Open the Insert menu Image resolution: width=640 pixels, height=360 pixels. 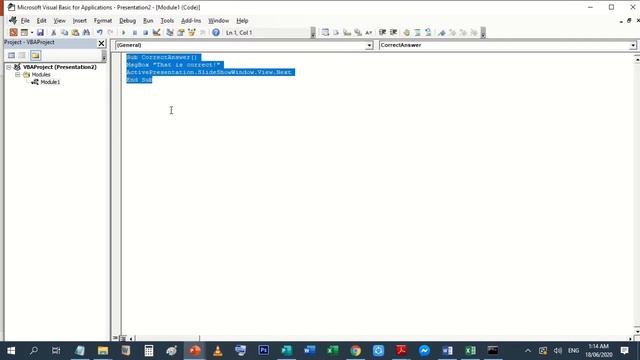[80, 20]
